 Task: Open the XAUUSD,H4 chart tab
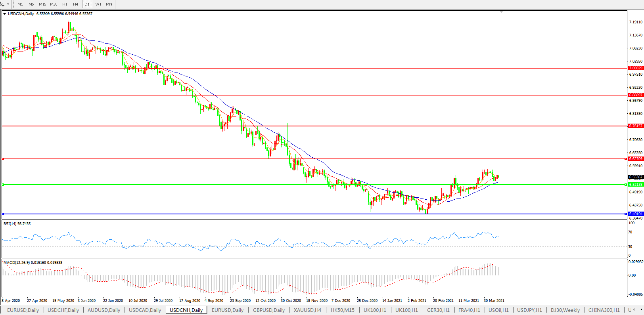tap(307, 310)
